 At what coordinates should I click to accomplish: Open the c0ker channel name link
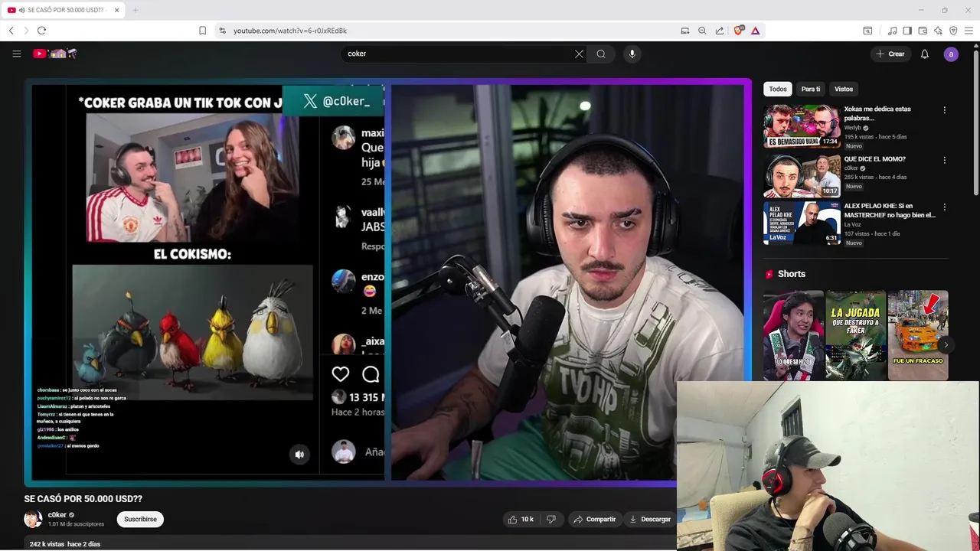[57, 515]
